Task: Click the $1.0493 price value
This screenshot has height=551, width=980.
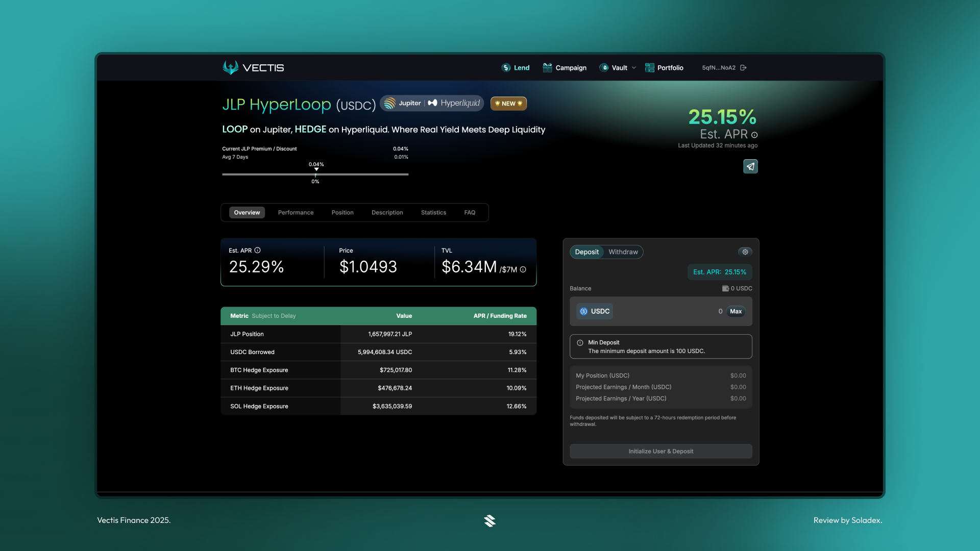Action: pos(368,267)
